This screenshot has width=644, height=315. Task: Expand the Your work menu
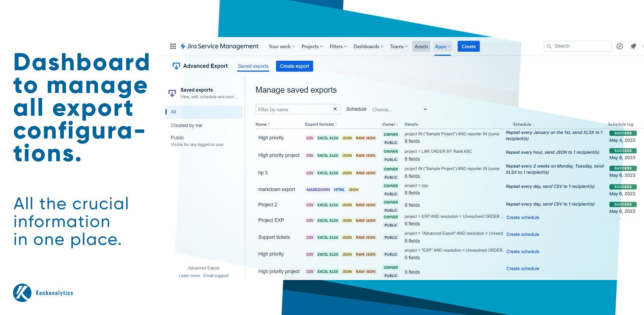tap(282, 47)
